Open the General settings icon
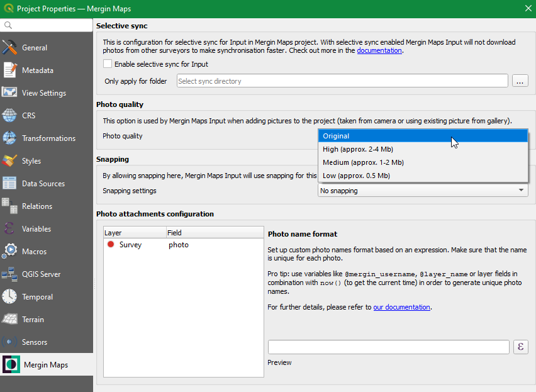This screenshot has width=536, height=392. click(x=9, y=47)
